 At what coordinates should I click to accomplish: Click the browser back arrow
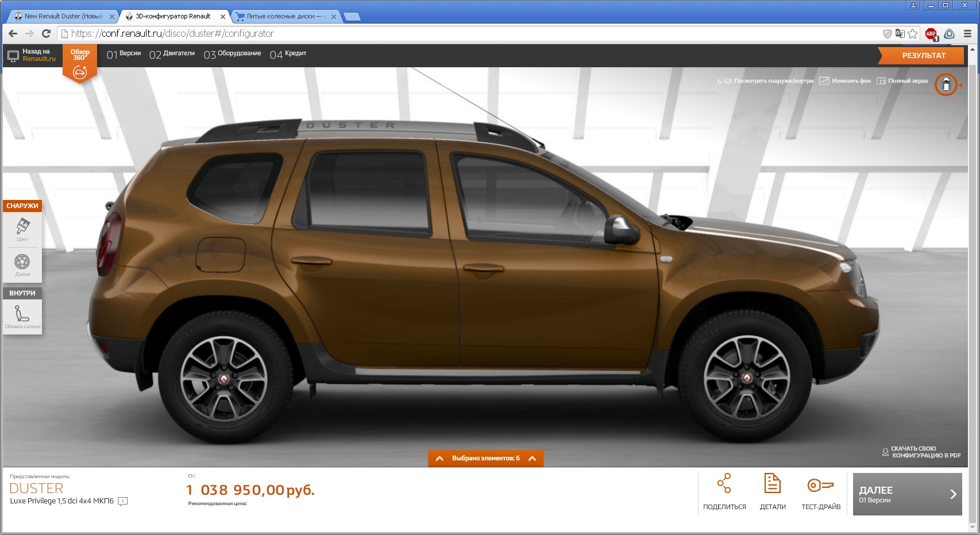tap(13, 33)
